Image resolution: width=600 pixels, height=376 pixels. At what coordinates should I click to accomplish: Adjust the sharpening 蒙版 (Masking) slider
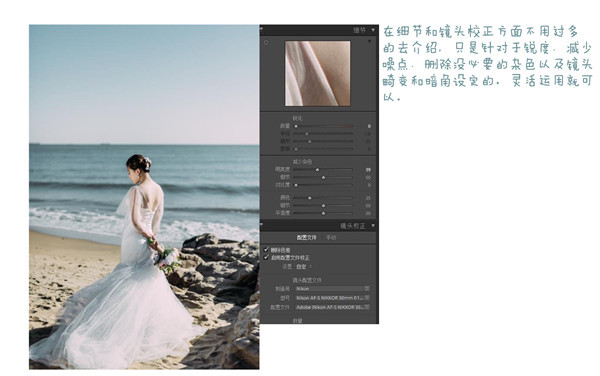pyautogui.click(x=323, y=149)
